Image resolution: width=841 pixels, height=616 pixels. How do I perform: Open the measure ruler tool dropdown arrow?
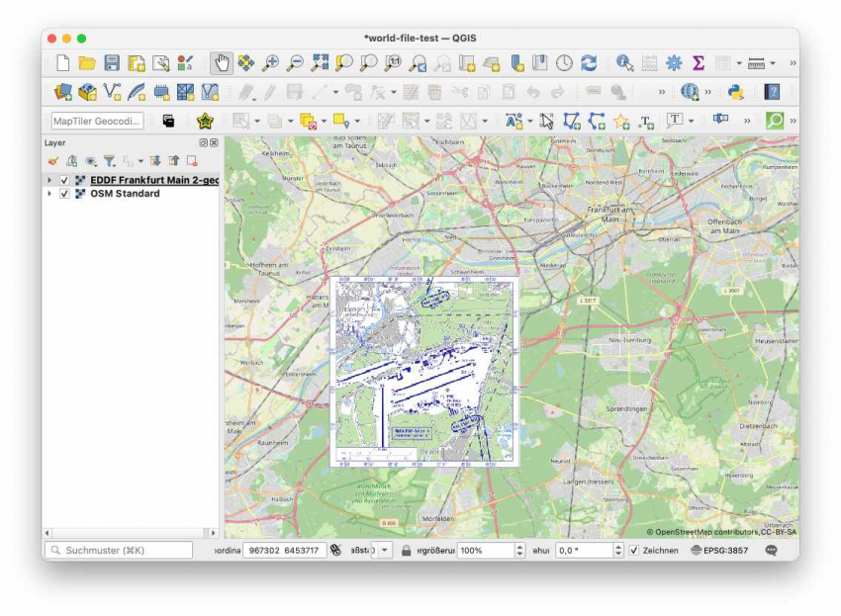[773, 63]
